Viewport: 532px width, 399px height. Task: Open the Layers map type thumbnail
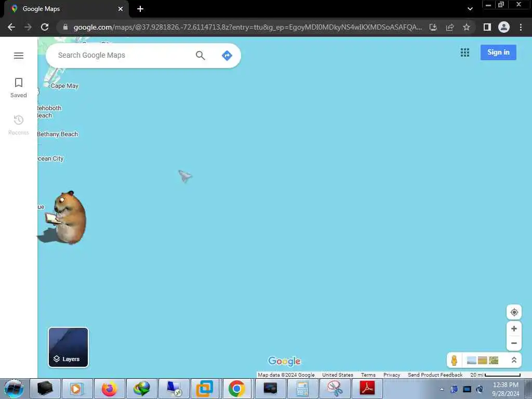tap(68, 347)
